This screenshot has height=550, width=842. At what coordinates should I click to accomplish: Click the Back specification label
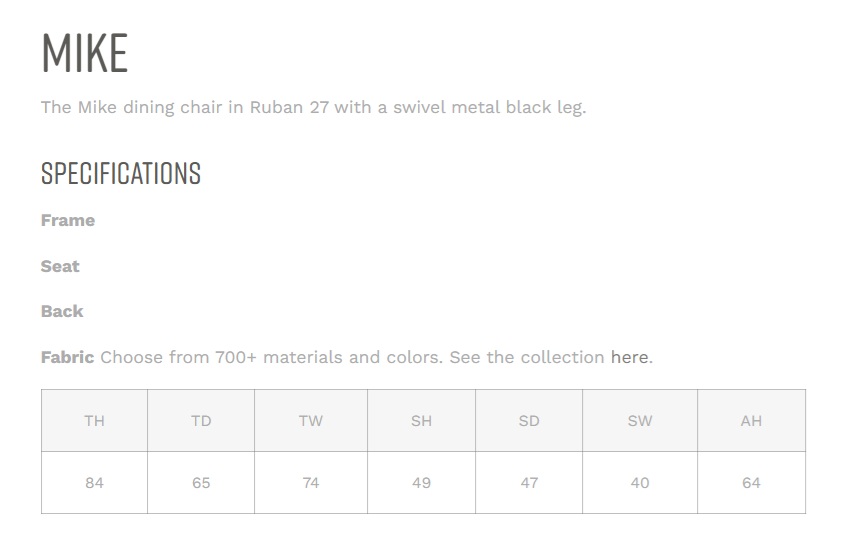pyautogui.click(x=62, y=312)
